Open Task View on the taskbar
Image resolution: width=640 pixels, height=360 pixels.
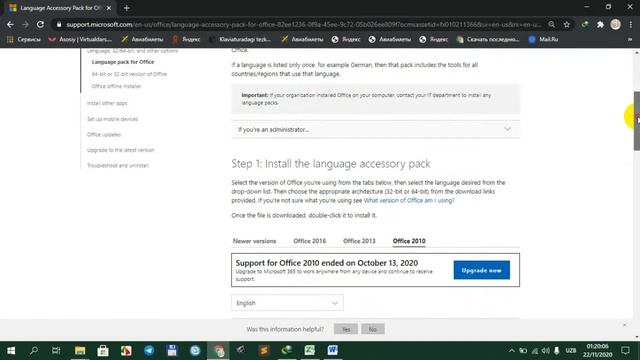click(56, 350)
